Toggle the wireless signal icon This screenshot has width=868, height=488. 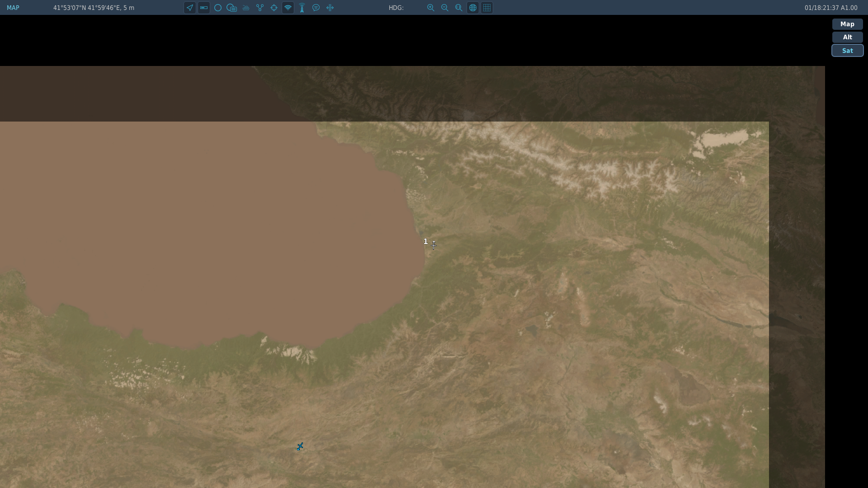[288, 8]
